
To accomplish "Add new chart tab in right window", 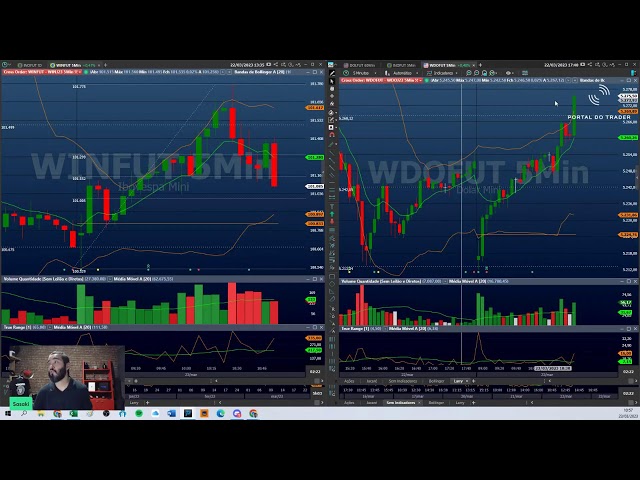I will pyautogui.click(x=480, y=65).
